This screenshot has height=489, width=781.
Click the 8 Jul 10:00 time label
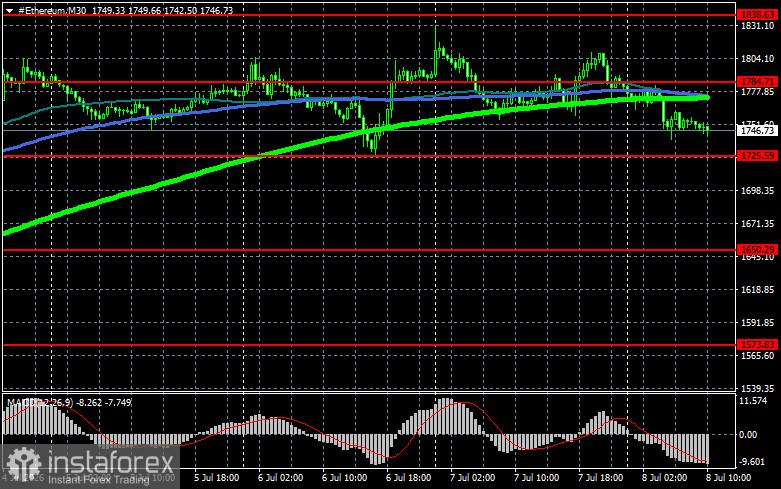tap(729, 478)
